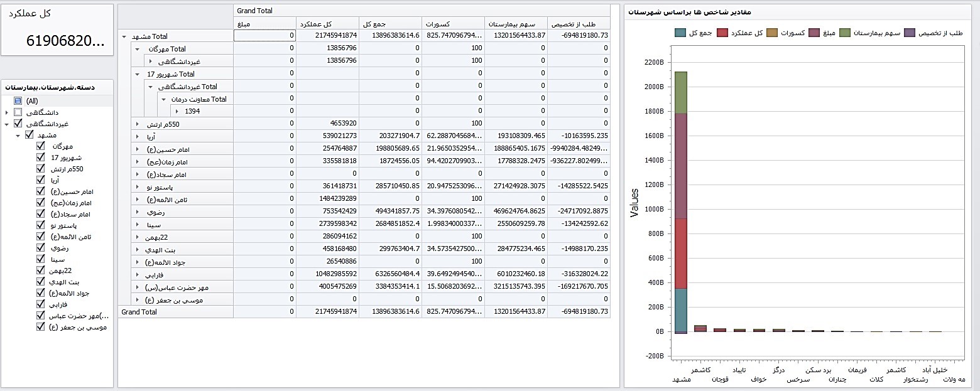Uncheck the سینا checkbox in filter list
The height and width of the screenshot is (391, 980).
coord(41,259)
